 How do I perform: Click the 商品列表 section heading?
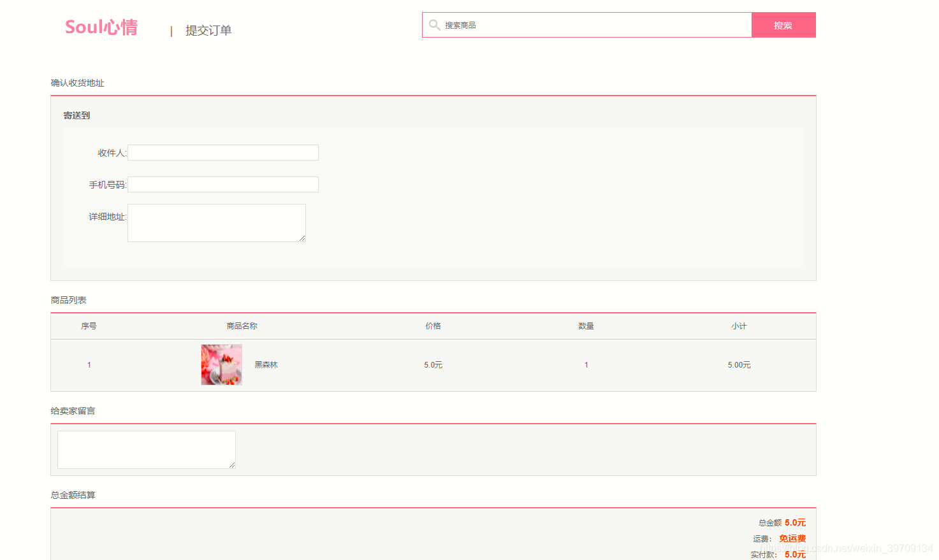(69, 300)
